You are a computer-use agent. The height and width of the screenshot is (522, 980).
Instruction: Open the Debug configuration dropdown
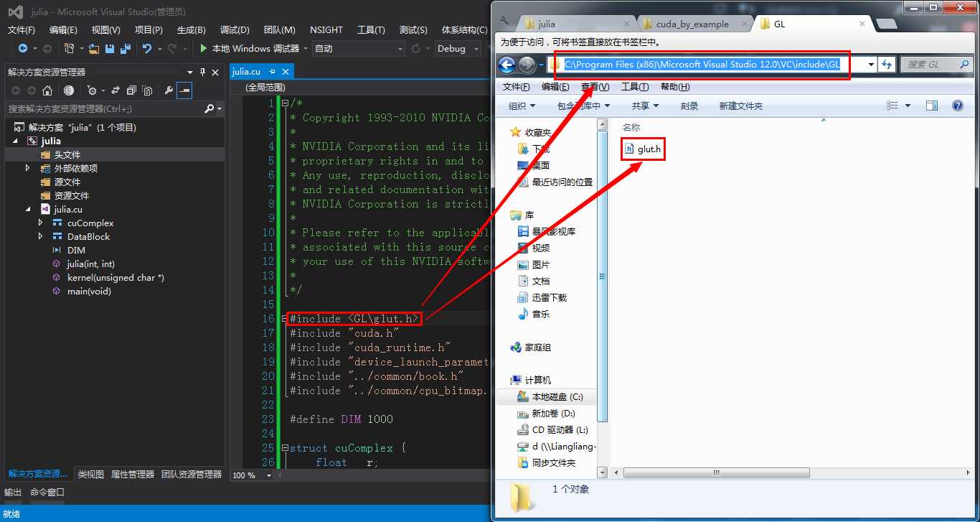click(458, 49)
